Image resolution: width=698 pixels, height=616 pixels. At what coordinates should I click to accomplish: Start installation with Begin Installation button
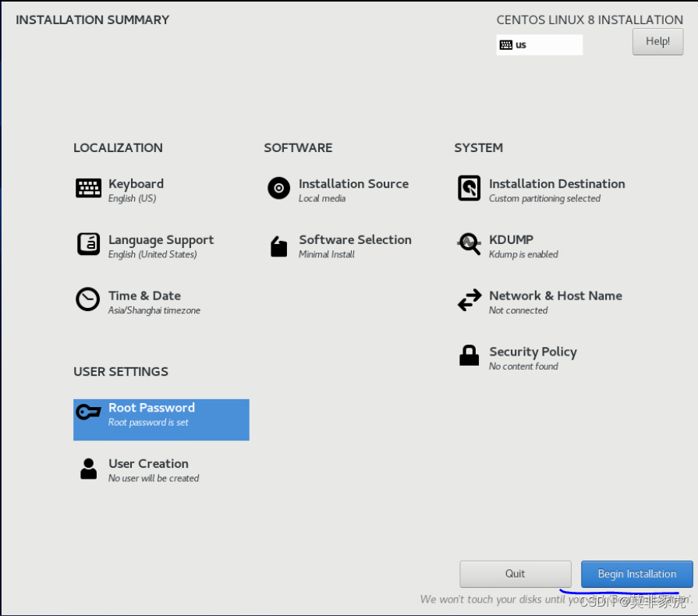click(636, 574)
